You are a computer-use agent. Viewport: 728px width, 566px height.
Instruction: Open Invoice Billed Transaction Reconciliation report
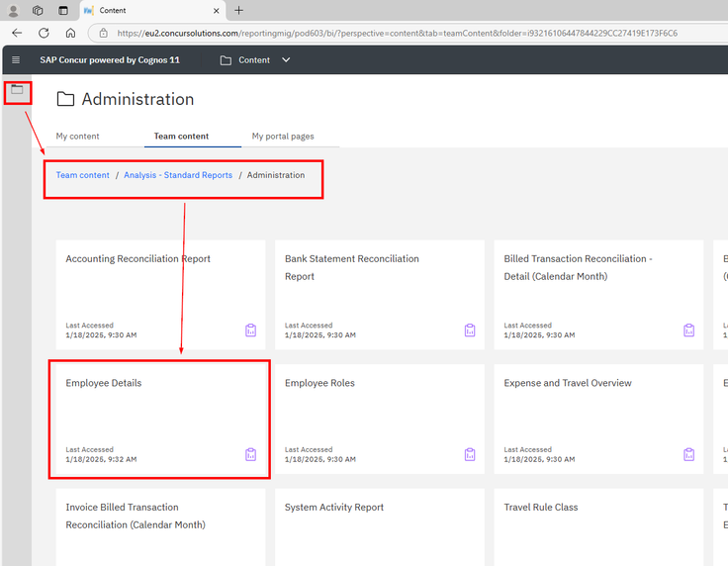[160, 527]
